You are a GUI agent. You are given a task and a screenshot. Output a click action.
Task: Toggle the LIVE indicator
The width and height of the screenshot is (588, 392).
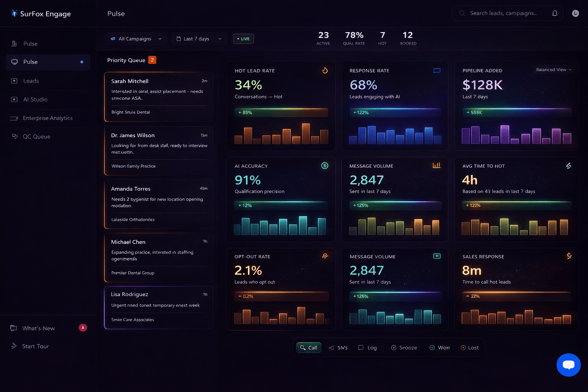[243, 39]
